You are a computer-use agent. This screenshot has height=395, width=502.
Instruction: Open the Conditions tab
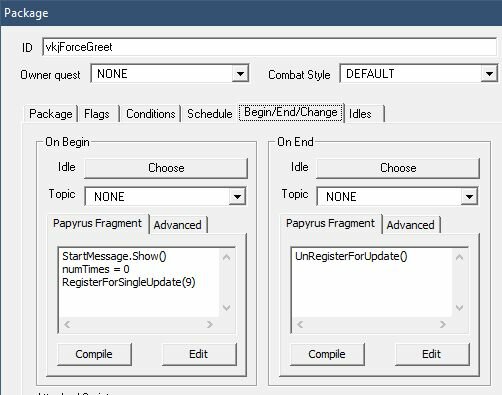point(151,114)
